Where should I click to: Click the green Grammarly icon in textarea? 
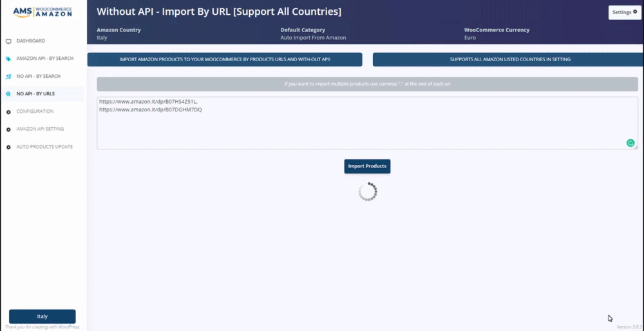click(630, 143)
